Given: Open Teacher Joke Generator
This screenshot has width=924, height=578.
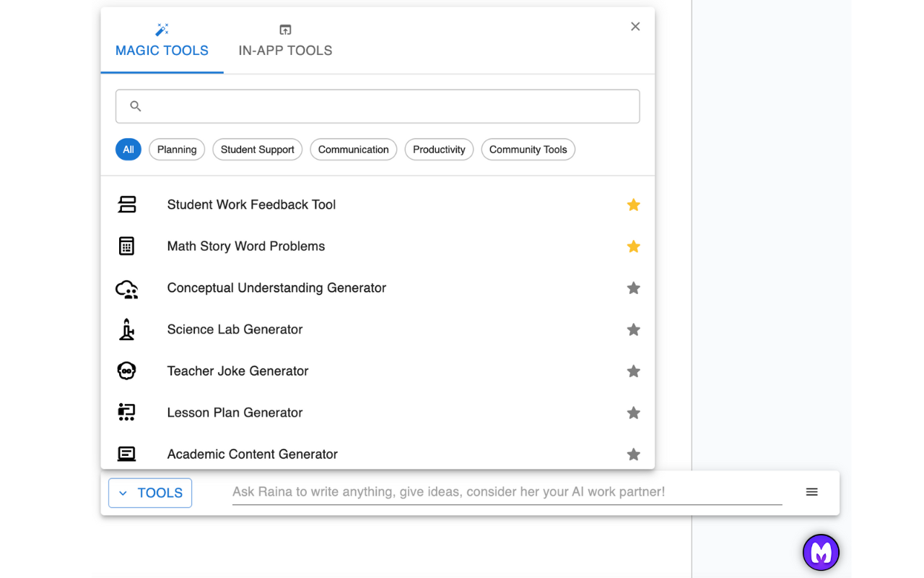Looking at the screenshot, I should pyautogui.click(x=237, y=371).
